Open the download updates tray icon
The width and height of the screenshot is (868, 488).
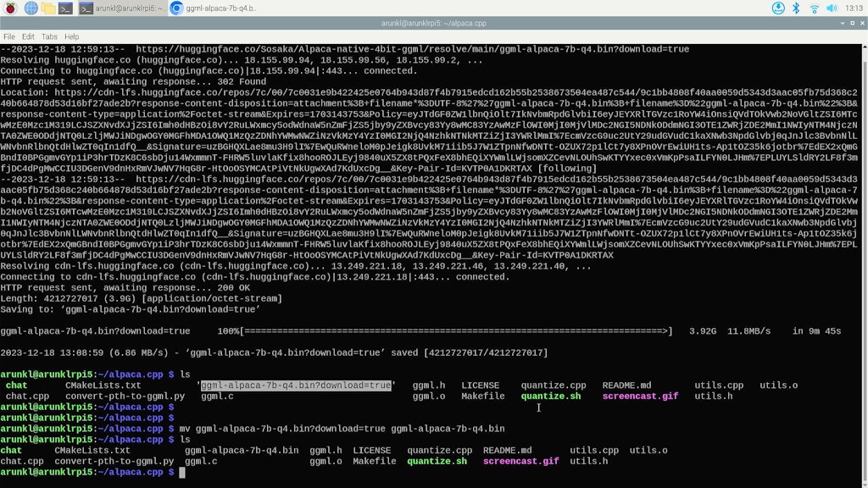coord(778,8)
